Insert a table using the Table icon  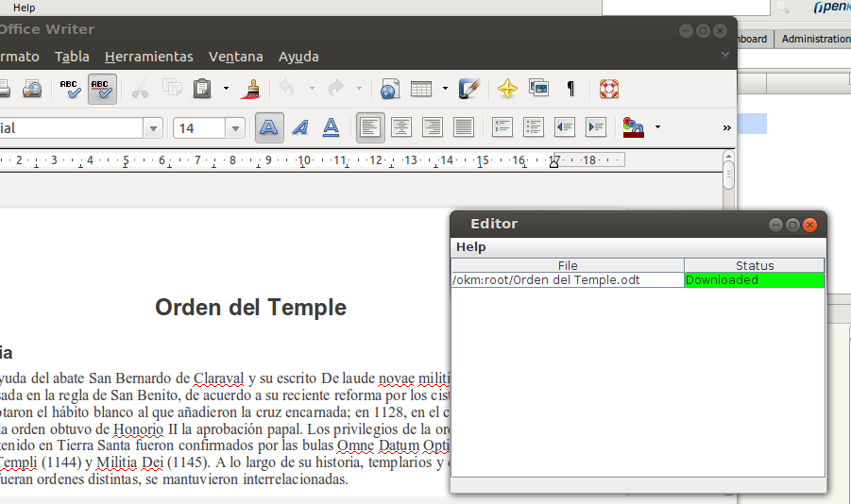click(x=421, y=89)
